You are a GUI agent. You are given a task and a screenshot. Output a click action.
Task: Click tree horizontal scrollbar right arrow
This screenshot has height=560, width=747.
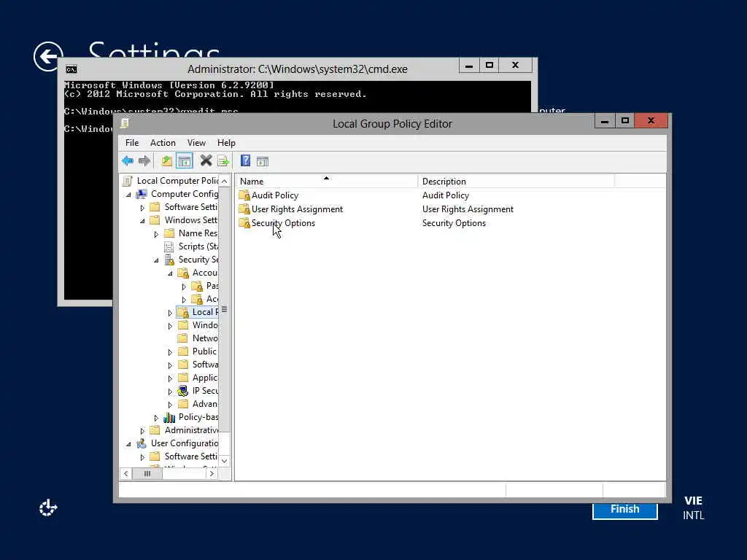[212, 474]
